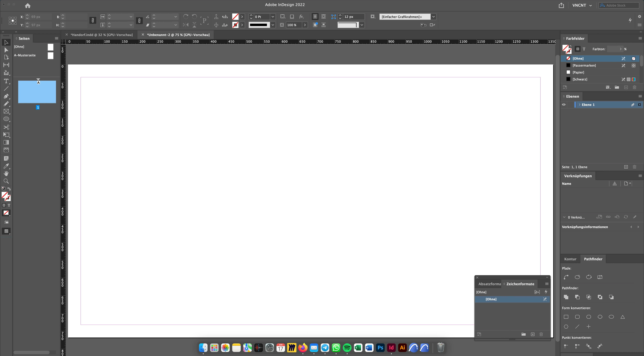Expand the Ebene 1 layer chevron

point(579,105)
